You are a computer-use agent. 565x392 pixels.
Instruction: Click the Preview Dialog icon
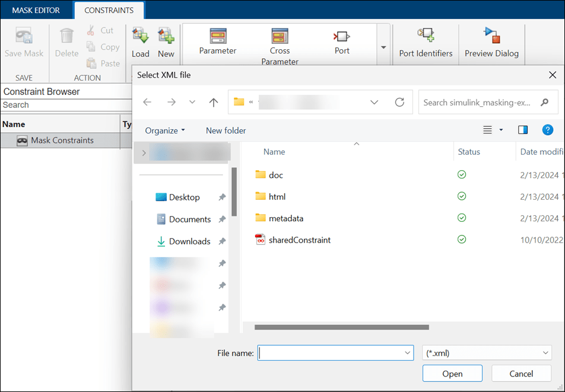click(491, 35)
